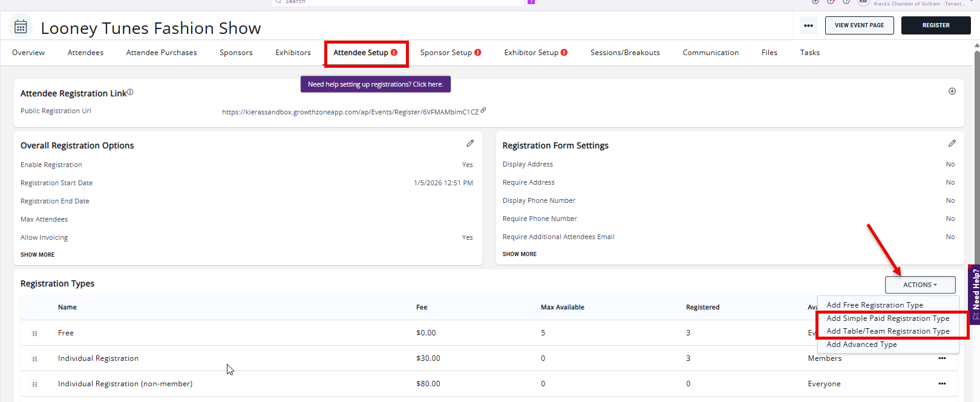This screenshot has height=402, width=980.
Task: Open options for Individual Registration (non-member) row
Action: (942, 384)
